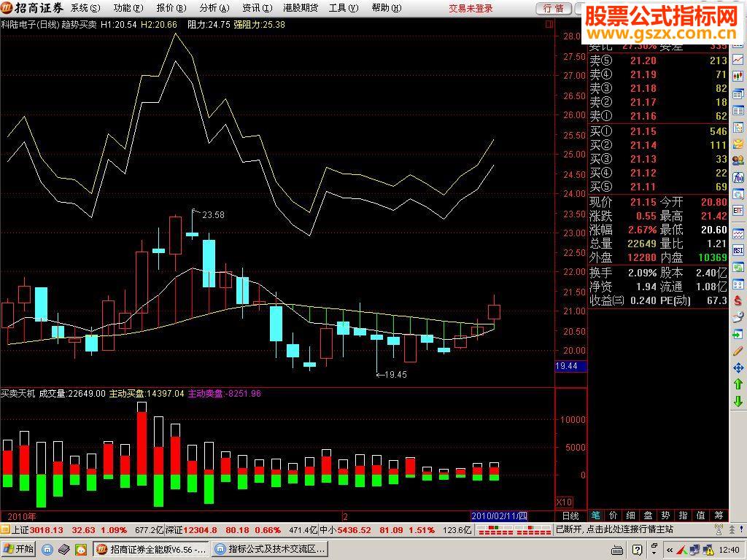Click the two-people users icon in sidebar
Screen dimensions: 747x560
pyautogui.click(x=738, y=160)
